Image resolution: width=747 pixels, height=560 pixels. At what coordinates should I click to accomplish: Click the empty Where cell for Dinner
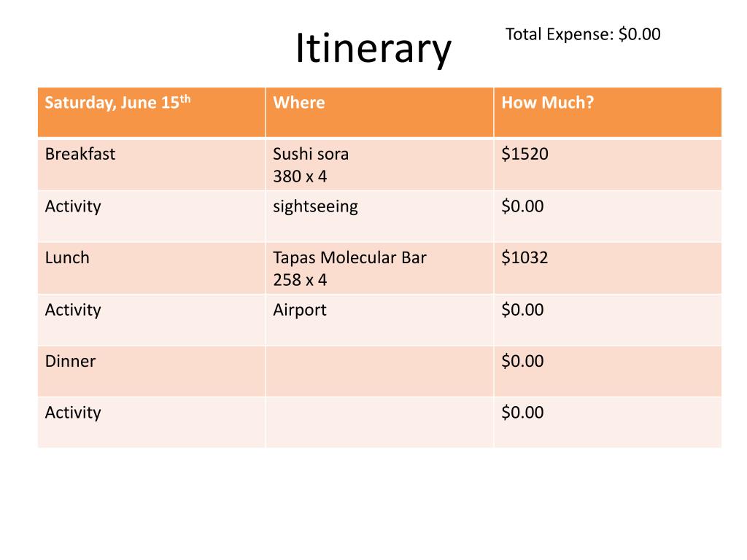379,371
